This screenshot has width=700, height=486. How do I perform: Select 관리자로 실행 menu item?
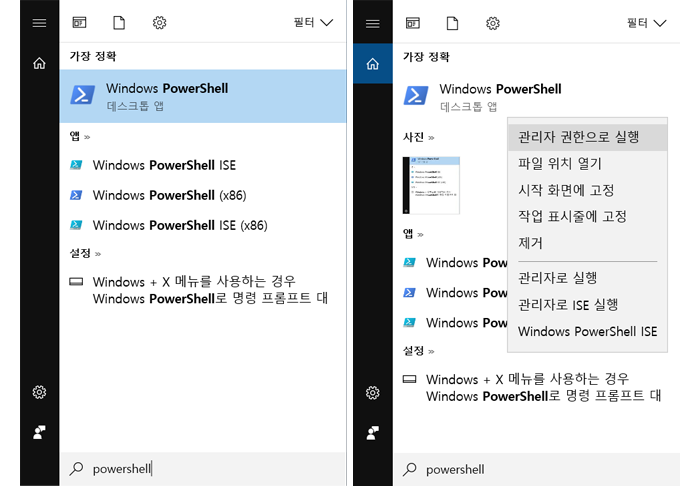click(x=588, y=278)
